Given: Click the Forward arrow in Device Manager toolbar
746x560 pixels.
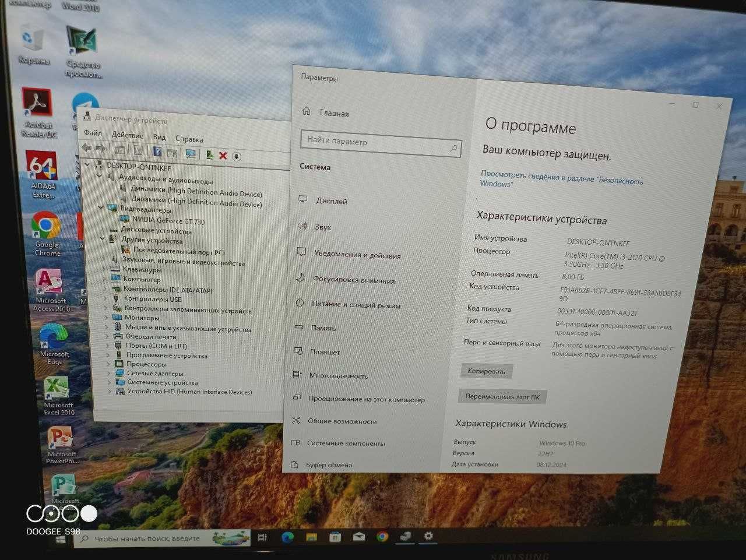Looking at the screenshot, I should [x=100, y=149].
